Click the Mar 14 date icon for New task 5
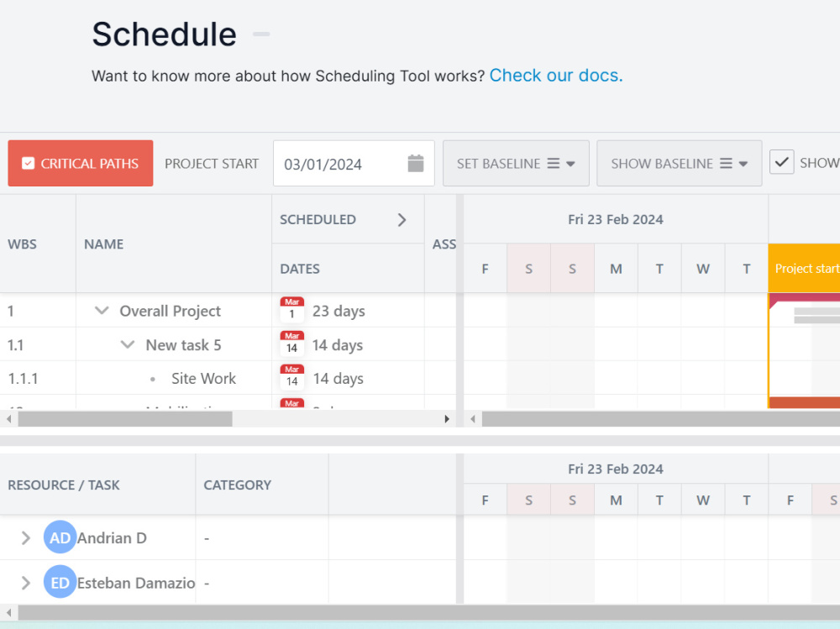 [292, 344]
